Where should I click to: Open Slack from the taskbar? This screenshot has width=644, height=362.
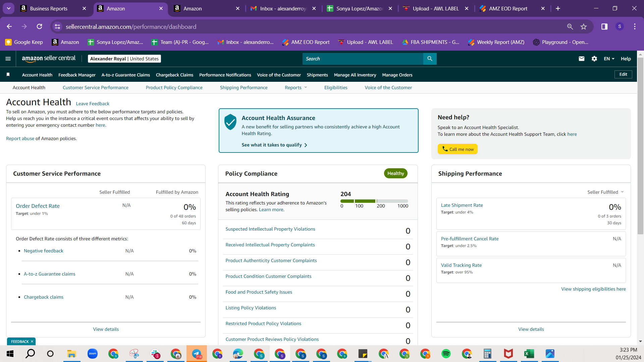pyautogui.click(x=155, y=354)
